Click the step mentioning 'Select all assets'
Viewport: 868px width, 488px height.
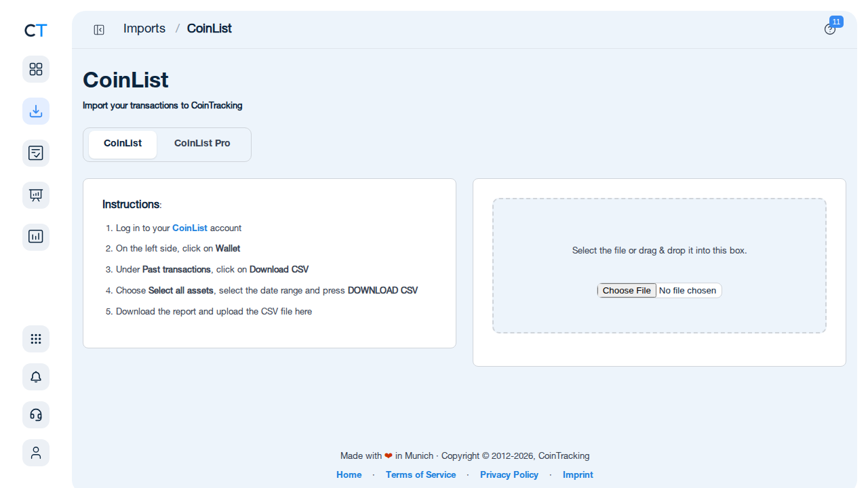click(x=267, y=291)
